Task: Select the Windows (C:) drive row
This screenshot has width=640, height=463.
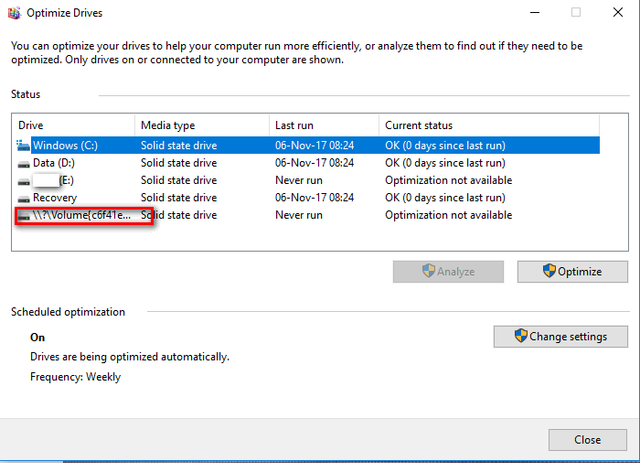Action: [308, 145]
